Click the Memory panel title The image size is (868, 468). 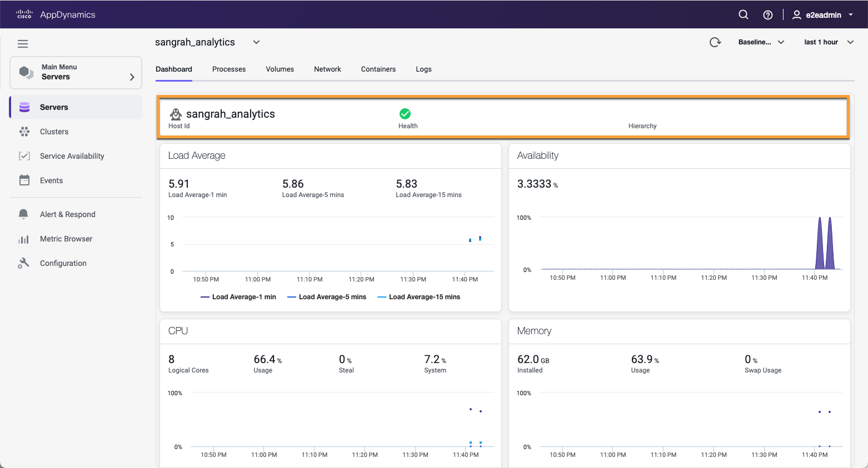534,331
